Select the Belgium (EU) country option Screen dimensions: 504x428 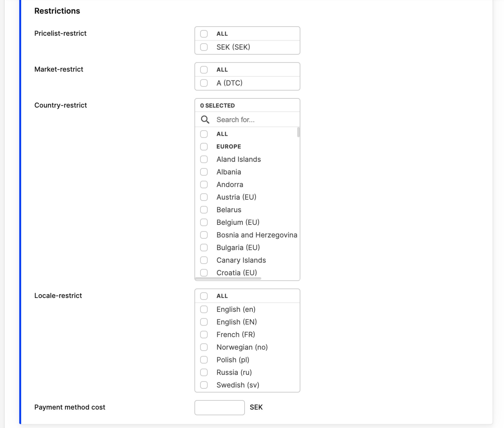tap(204, 222)
